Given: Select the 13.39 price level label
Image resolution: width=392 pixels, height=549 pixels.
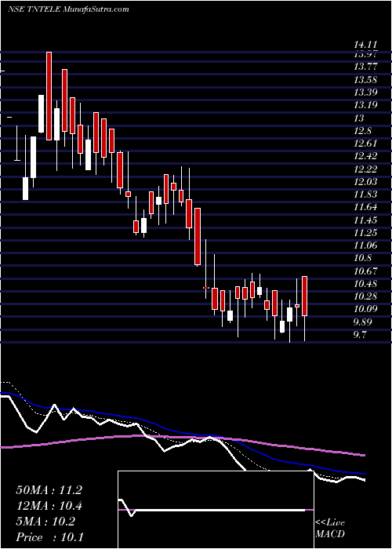Looking at the screenshot, I should [x=365, y=93].
